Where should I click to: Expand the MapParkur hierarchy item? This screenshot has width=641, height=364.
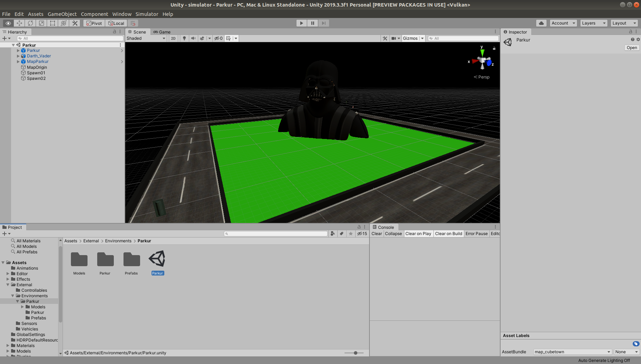(18, 62)
